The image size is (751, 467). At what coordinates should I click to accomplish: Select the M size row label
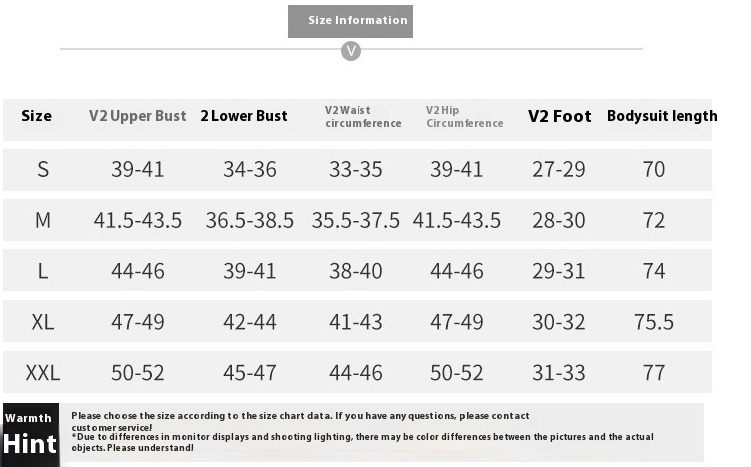pos(43,220)
